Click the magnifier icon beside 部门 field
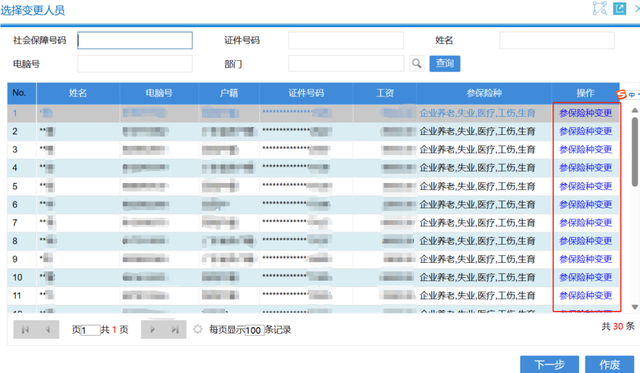640x373 pixels. (x=416, y=63)
